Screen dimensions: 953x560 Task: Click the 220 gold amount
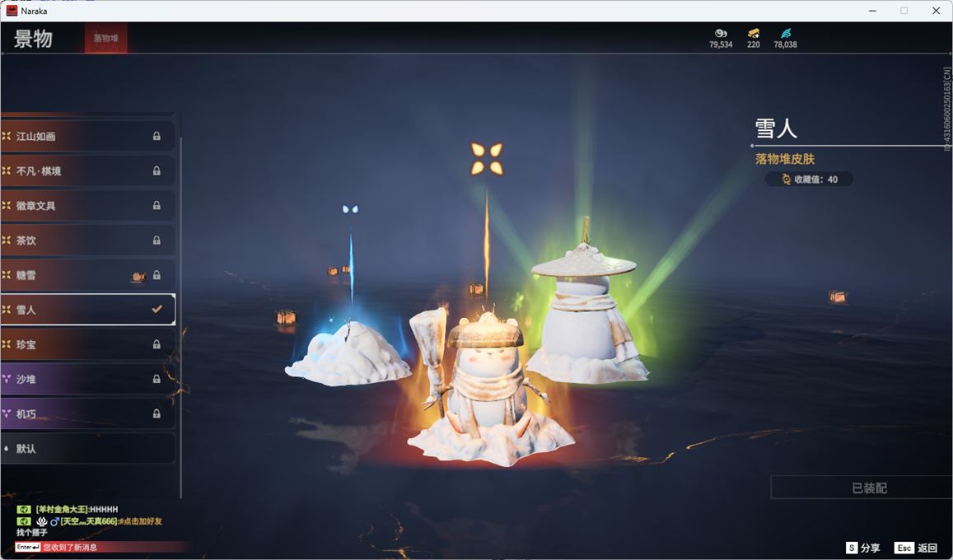click(754, 44)
